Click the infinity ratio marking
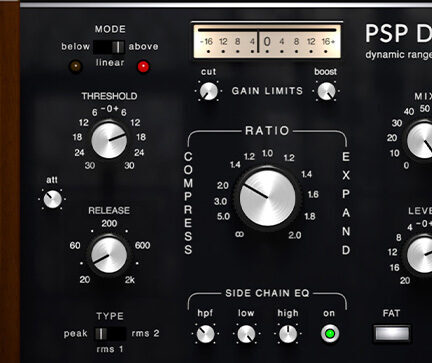This screenshot has width=432, height=363. pos(239,234)
